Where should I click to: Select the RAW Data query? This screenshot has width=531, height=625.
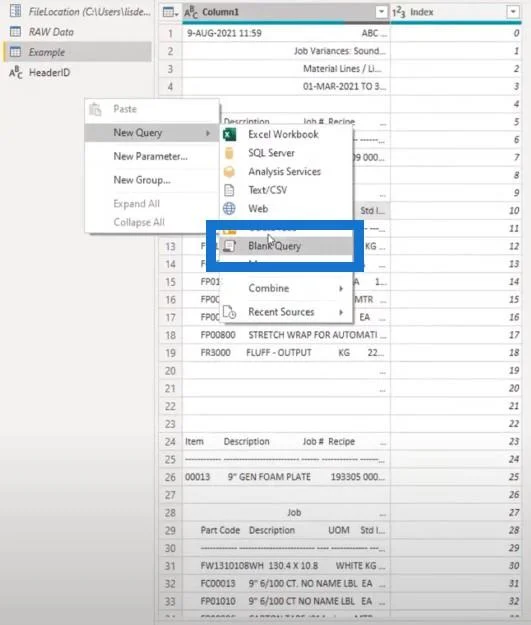pos(78,32)
